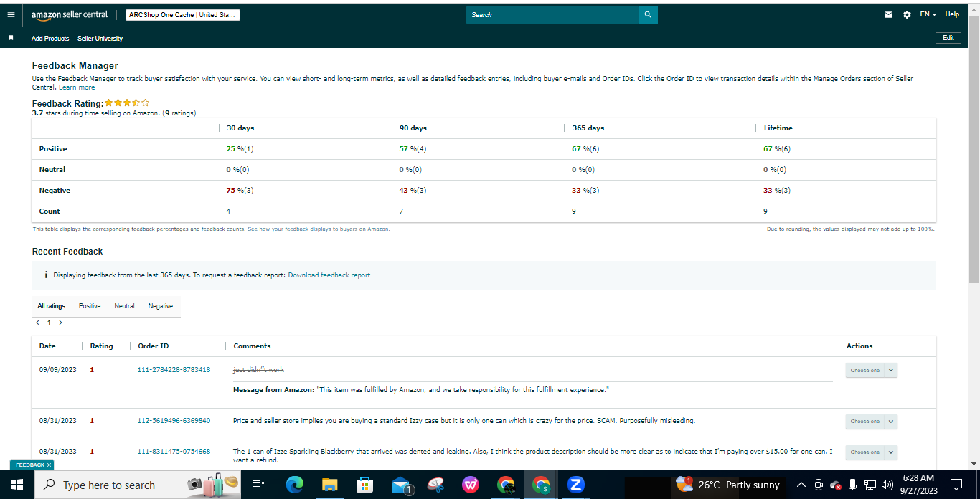Click the search magnifier button
The width and height of the screenshot is (980, 499).
click(648, 14)
